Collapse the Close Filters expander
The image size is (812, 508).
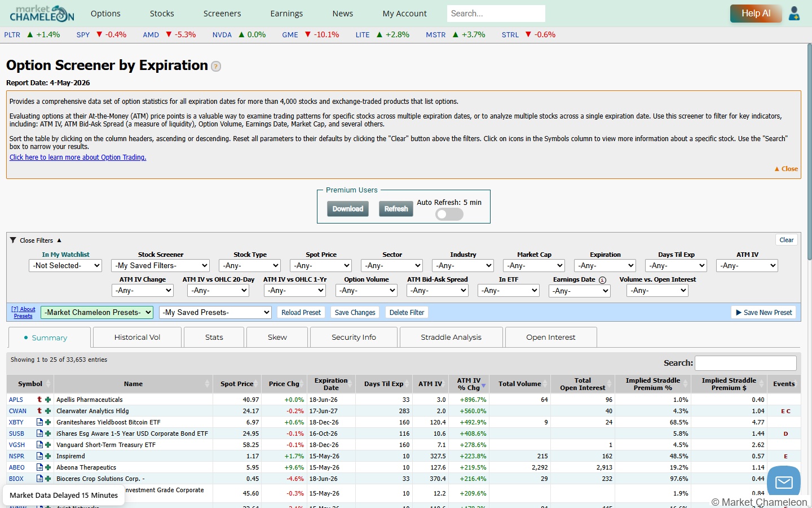36,240
